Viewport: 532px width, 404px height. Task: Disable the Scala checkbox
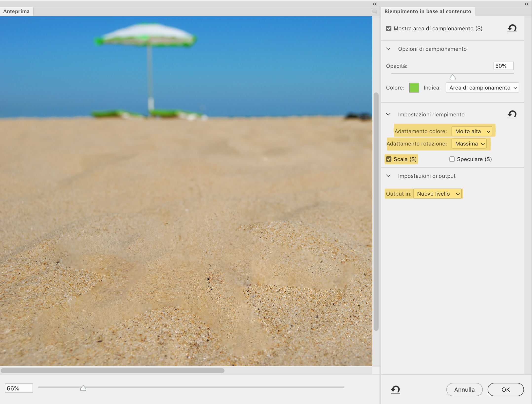pyautogui.click(x=389, y=159)
